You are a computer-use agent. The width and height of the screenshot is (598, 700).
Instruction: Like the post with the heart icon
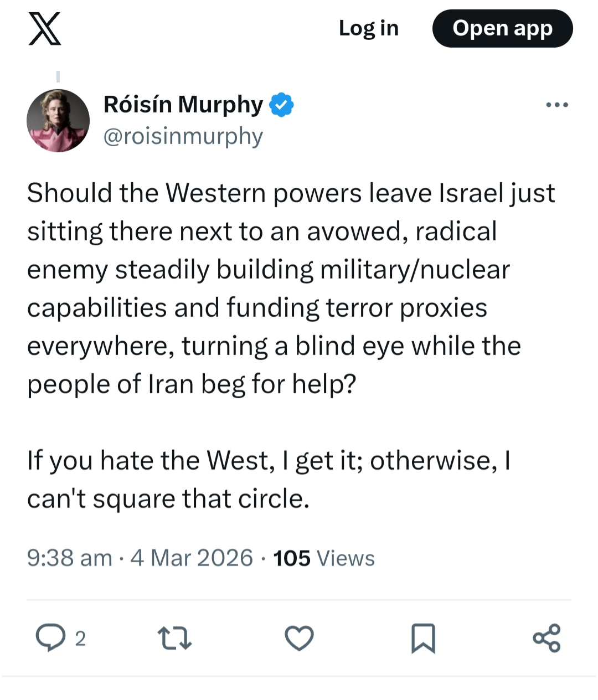click(x=299, y=638)
